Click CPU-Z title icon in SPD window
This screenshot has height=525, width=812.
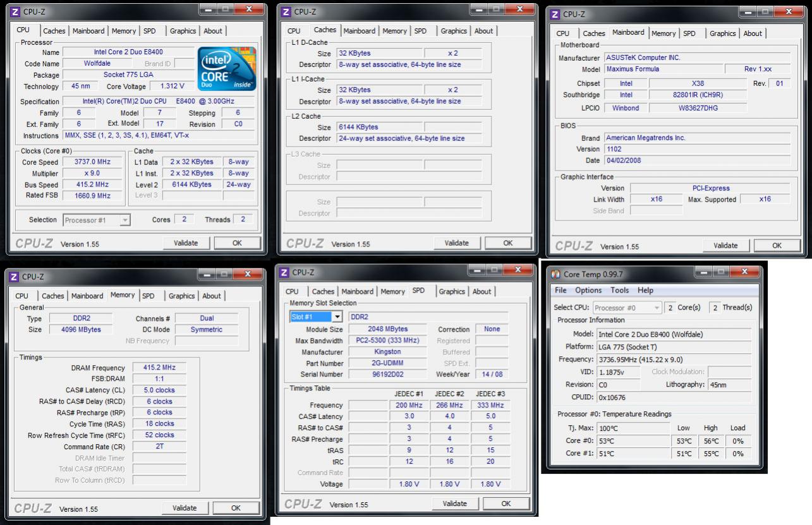pyautogui.click(x=284, y=272)
